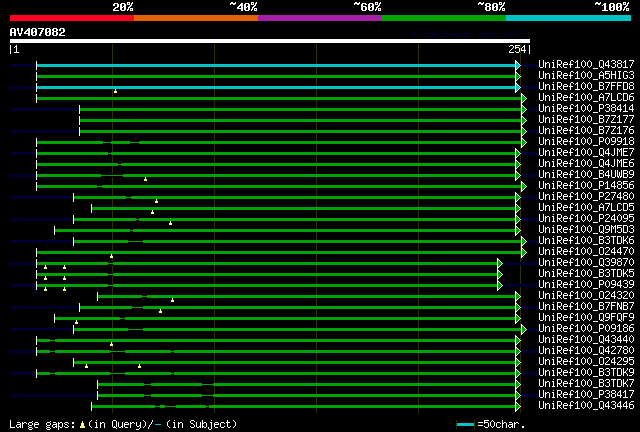Select the UniRef100_Q4JME6 label
640x432 pixels.
[x=586, y=163]
